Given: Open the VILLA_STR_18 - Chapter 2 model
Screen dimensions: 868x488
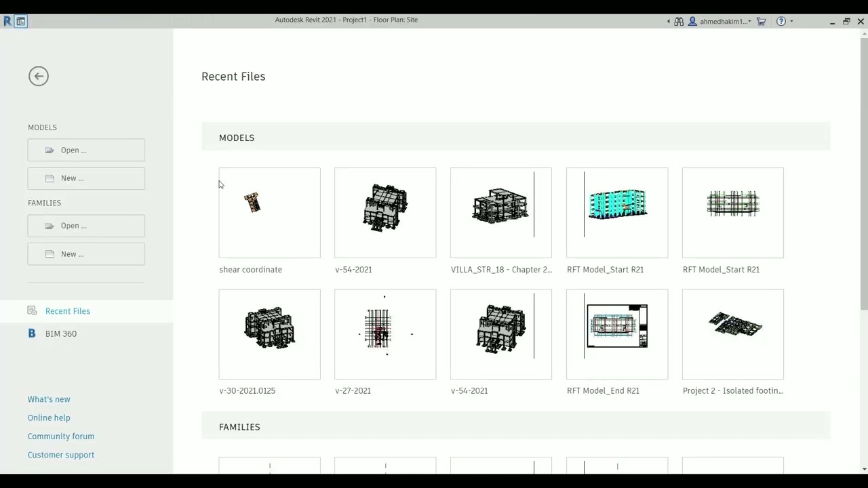Looking at the screenshot, I should 501,213.
